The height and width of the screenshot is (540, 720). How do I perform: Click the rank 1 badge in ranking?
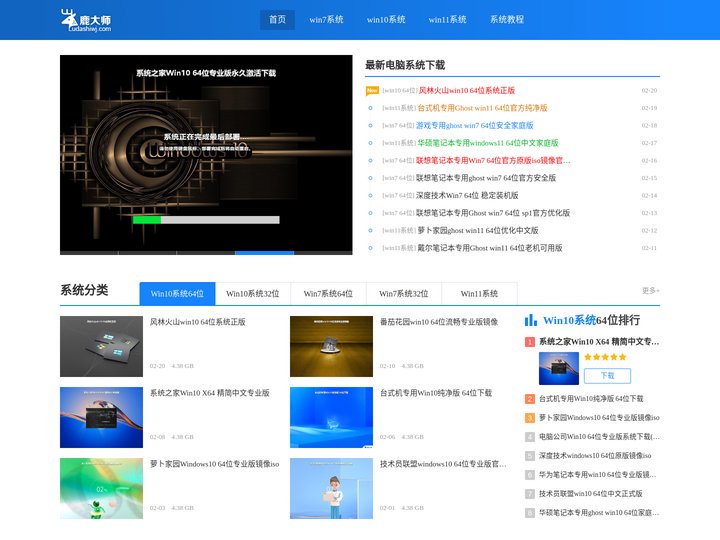tap(530, 342)
